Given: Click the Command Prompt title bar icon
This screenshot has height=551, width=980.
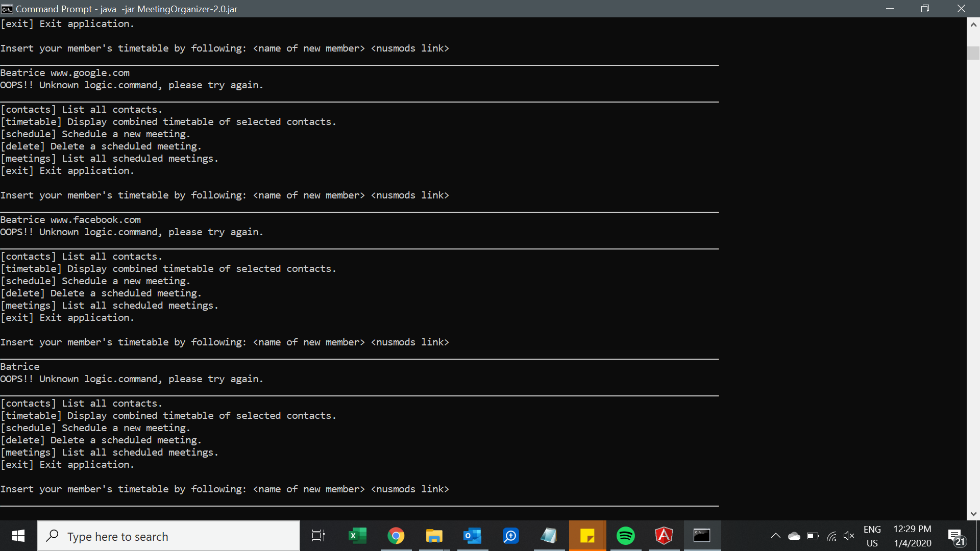Looking at the screenshot, I should click(x=7, y=9).
